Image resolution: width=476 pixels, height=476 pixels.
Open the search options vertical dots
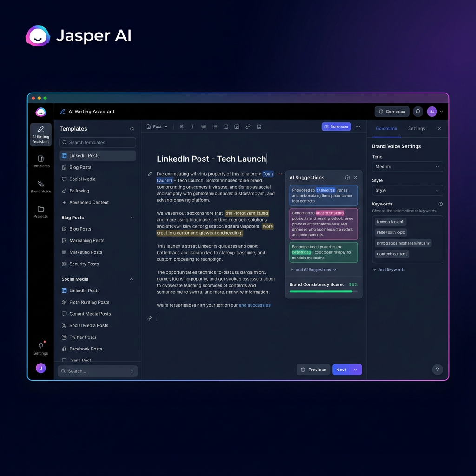132,371
